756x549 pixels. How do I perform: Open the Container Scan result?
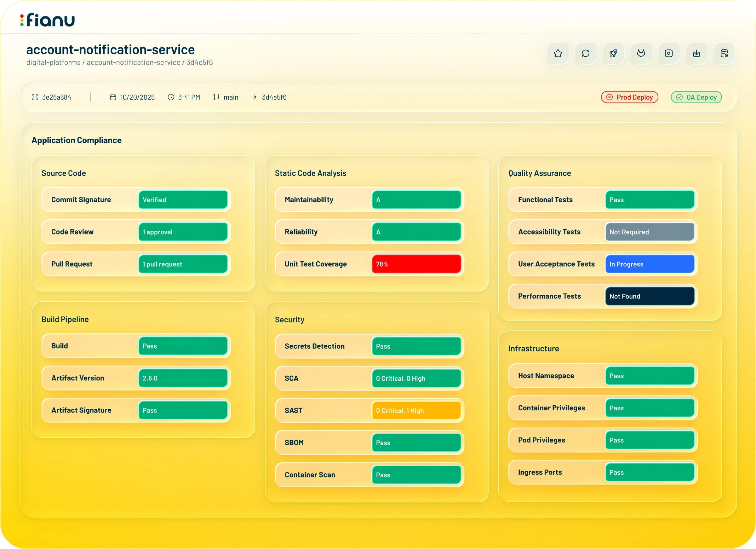(416, 475)
